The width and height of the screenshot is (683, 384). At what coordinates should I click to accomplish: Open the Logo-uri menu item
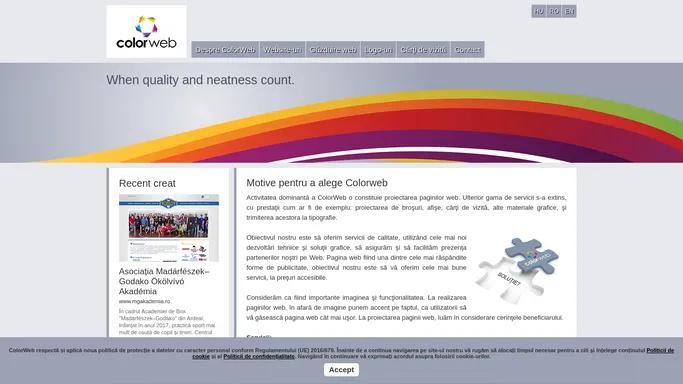pos(378,50)
